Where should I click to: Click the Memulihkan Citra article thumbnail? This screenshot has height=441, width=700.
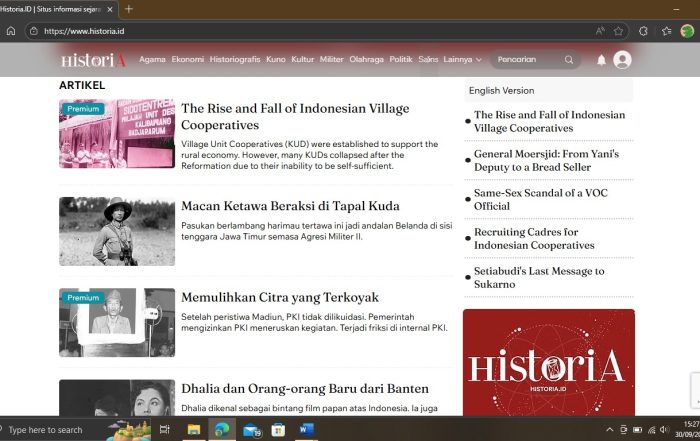coord(117,323)
